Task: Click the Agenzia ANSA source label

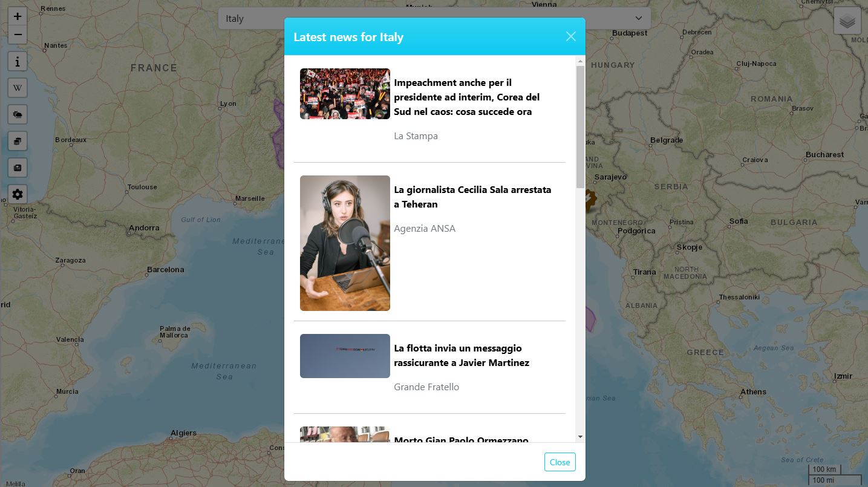Action: [425, 229]
